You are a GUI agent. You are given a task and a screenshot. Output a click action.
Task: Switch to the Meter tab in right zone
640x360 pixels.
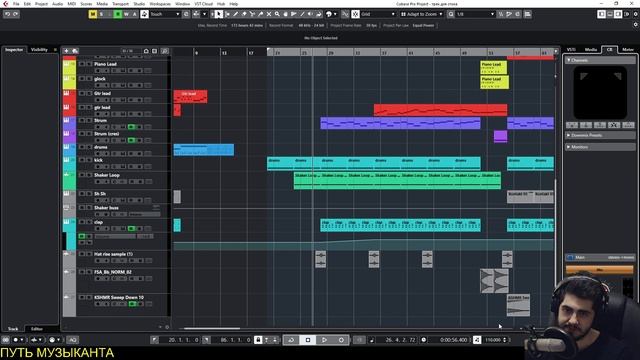[x=628, y=49]
